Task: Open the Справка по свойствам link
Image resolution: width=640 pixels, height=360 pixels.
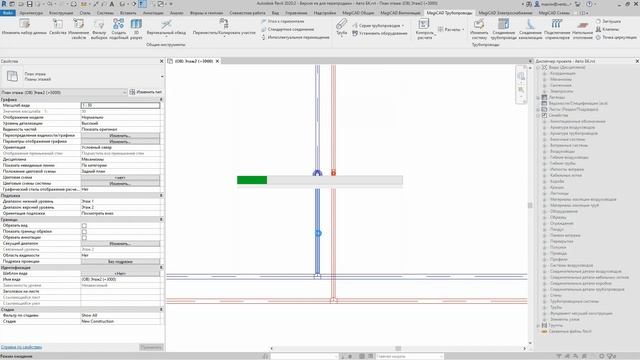Action: [x=21, y=347]
